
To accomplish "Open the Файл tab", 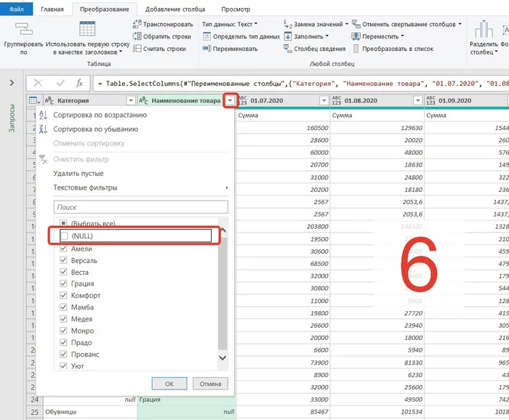I will 16,9.
